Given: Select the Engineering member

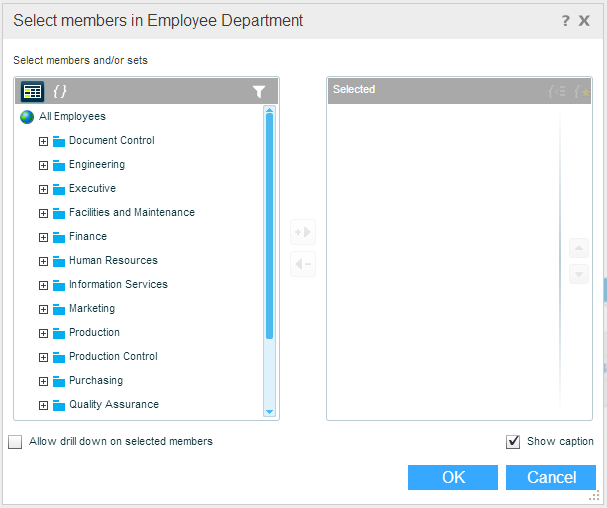Looking at the screenshot, I should pos(96,165).
